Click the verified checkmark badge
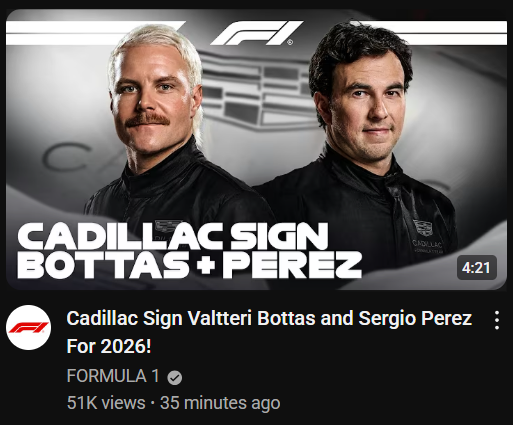513x425 pixels. (175, 378)
